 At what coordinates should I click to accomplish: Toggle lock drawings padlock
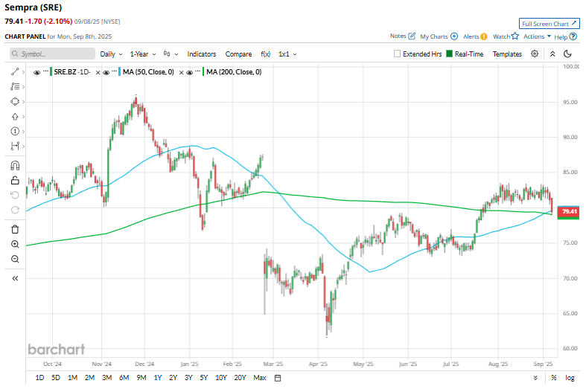15,180
